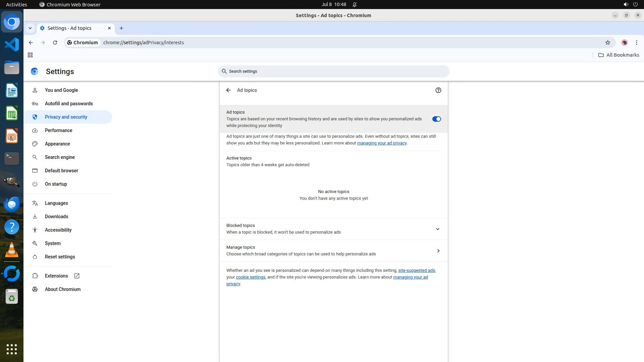
Task: Disable the Ad topics toggle switch
Action: click(x=436, y=119)
